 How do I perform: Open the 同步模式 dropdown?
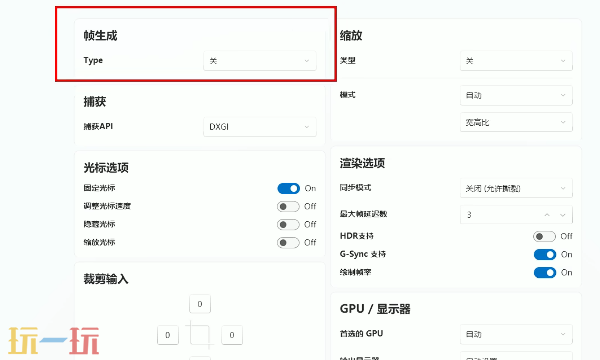coord(516,188)
